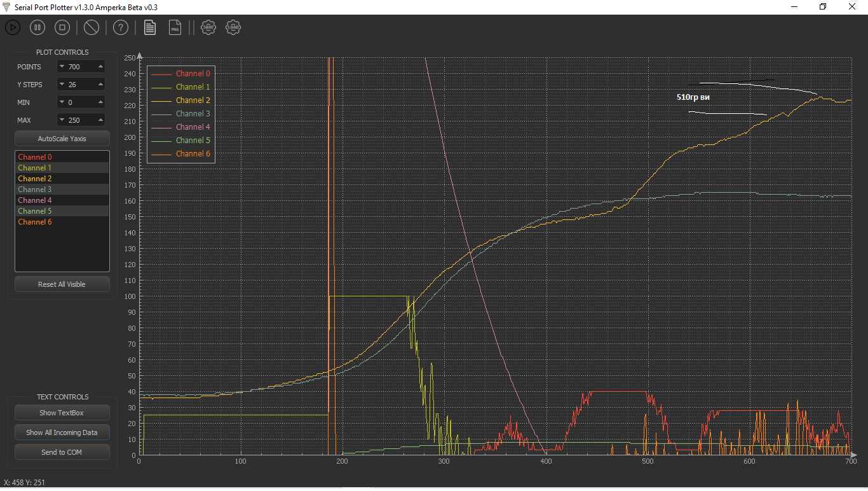Screen dimensions: 868x491
Task: Minimize the Serial Port Plotter window
Action: pyautogui.click(x=794, y=7)
